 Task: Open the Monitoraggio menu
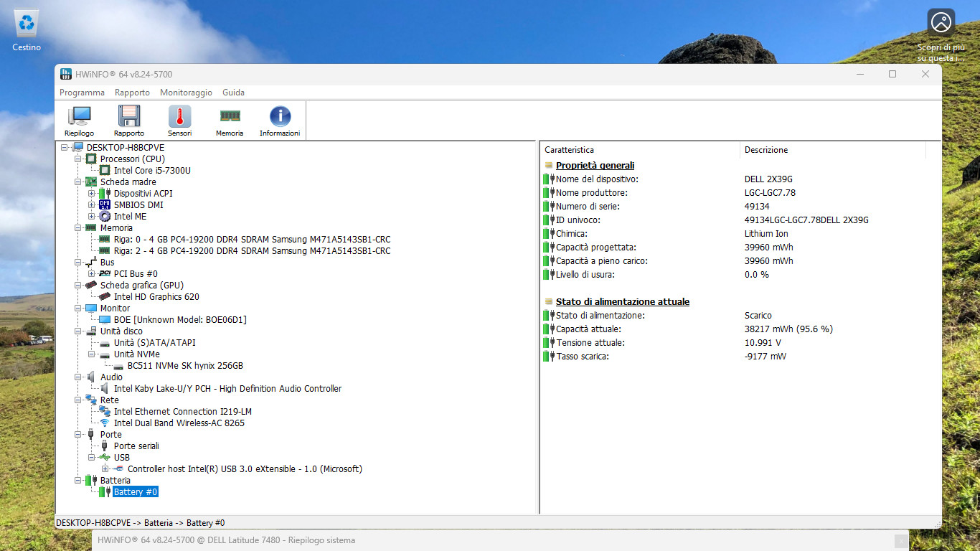[186, 93]
